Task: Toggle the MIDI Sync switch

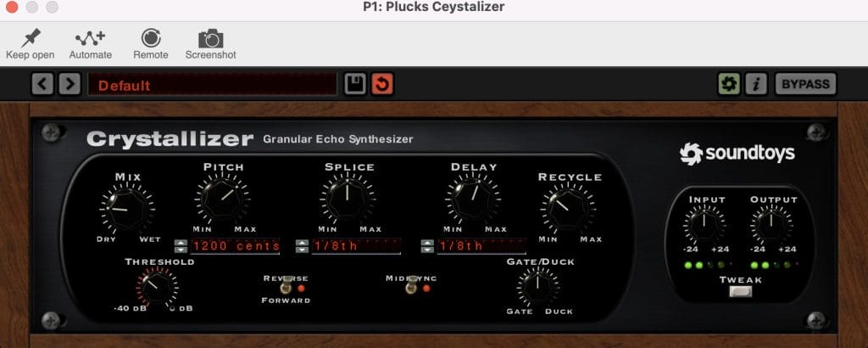Action: pyautogui.click(x=411, y=288)
